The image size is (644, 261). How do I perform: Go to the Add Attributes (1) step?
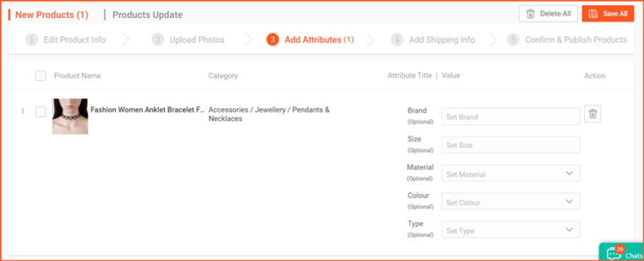(x=319, y=40)
